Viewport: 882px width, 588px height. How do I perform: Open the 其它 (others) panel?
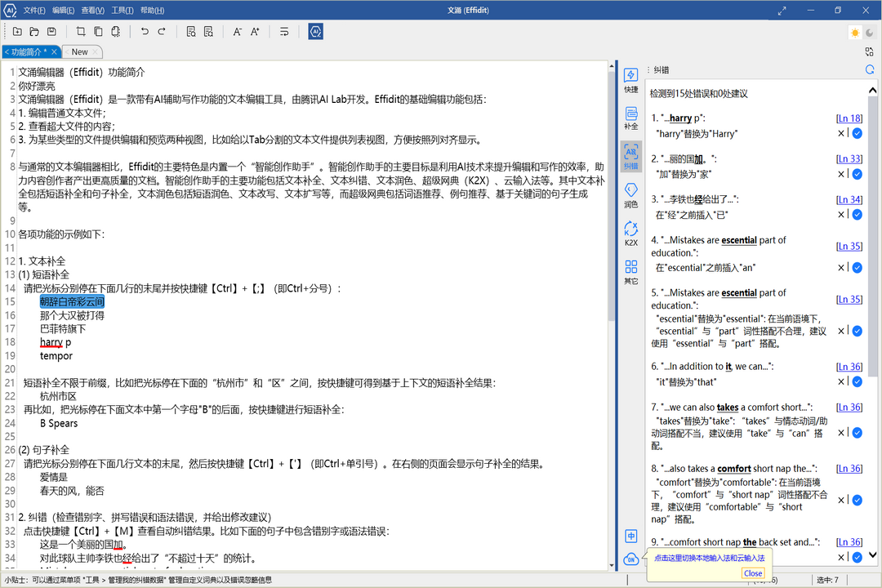(630, 269)
